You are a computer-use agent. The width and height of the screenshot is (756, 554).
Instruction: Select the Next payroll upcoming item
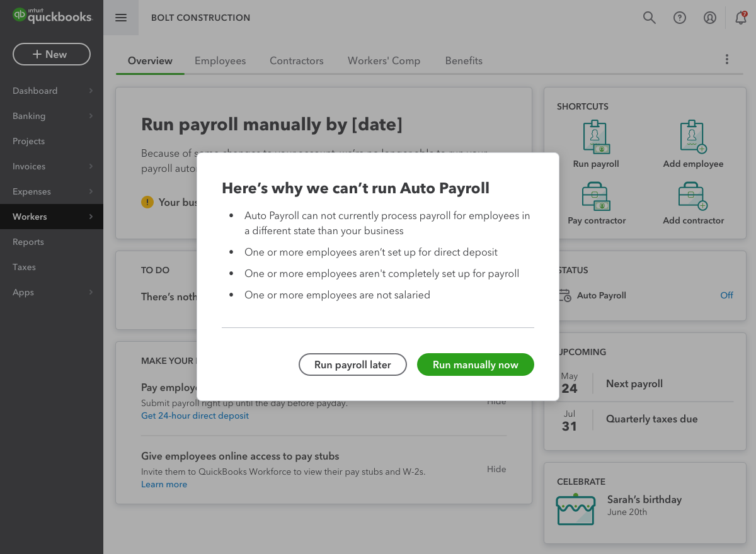[x=634, y=383]
